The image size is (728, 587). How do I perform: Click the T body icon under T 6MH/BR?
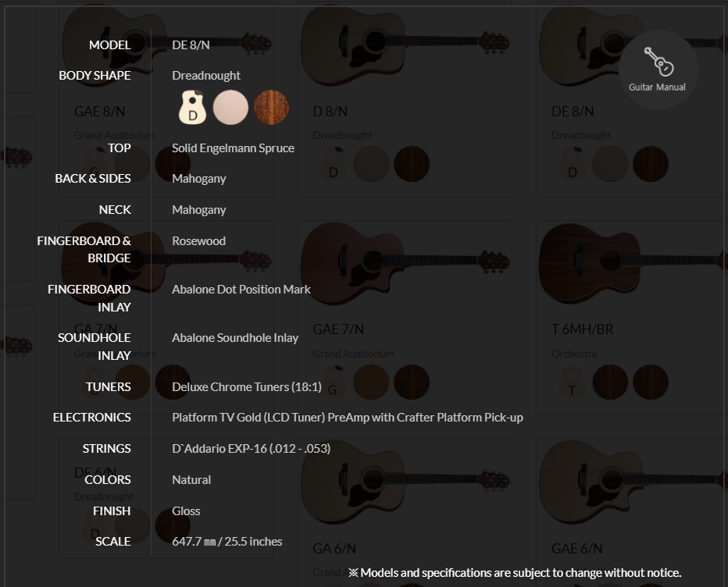pyautogui.click(x=573, y=382)
